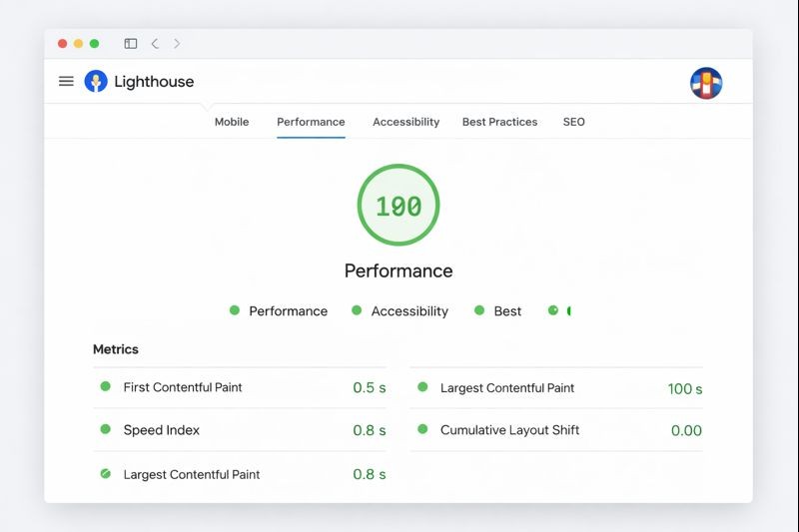Jump to Best category link
Viewport: 799px width, 532px height.
pos(497,311)
